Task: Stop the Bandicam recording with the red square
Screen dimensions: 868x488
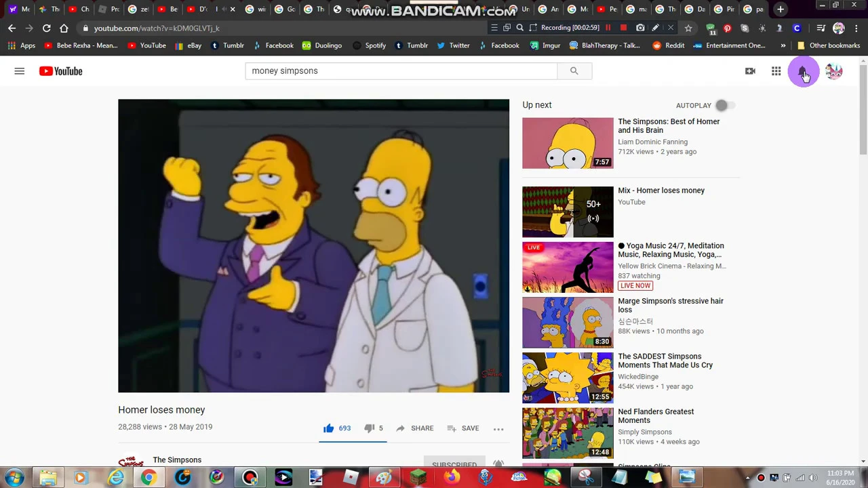Action: click(623, 28)
